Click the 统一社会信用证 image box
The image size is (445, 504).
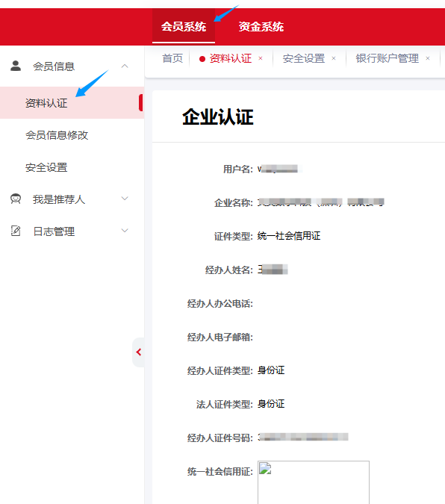(314, 482)
